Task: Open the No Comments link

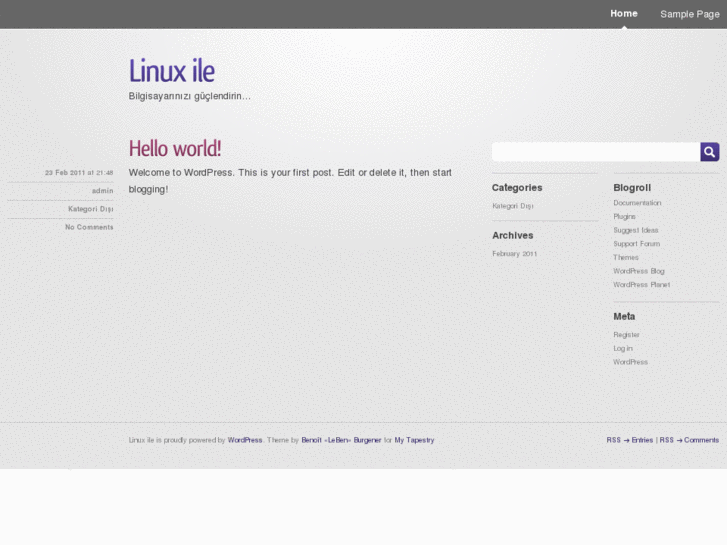Action: tap(89, 227)
